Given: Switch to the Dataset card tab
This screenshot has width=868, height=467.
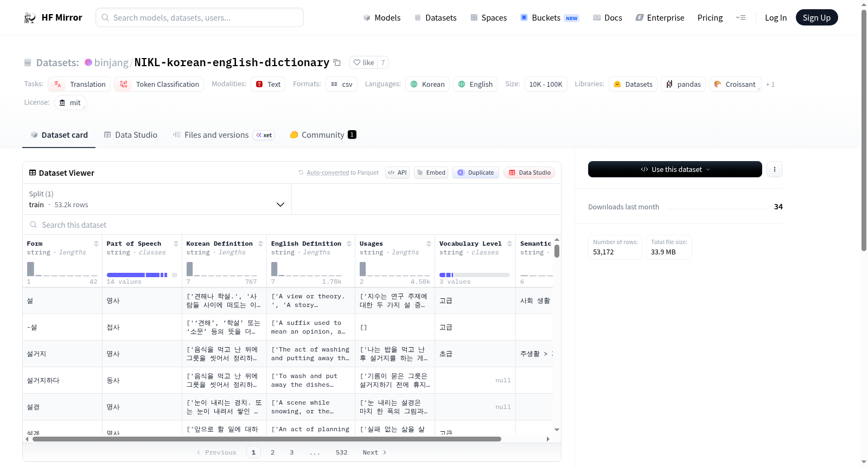Looking at the screenshot, I should (x=59, y=135).
